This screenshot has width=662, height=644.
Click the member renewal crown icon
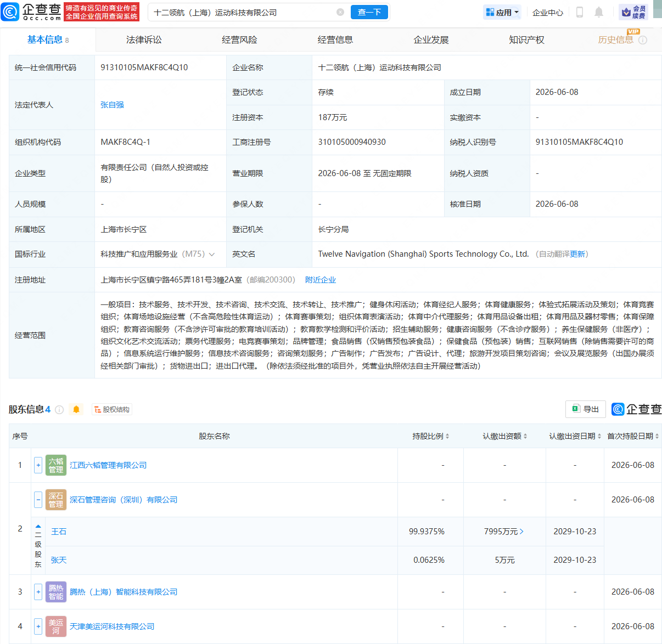pyautogui.click(x=633, y=12)
